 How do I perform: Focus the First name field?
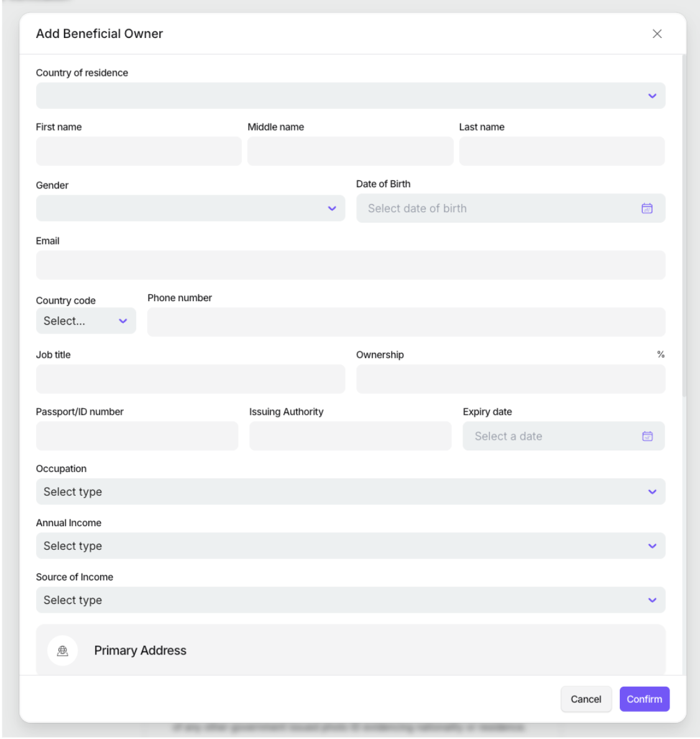pos(139,151)
